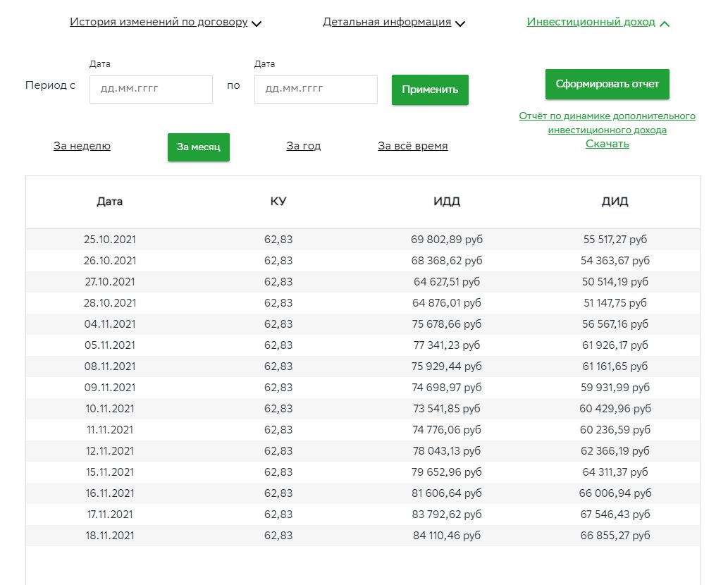Click ИДД value 84 110,46 руб
728x585 pixels.
point(447,536)
